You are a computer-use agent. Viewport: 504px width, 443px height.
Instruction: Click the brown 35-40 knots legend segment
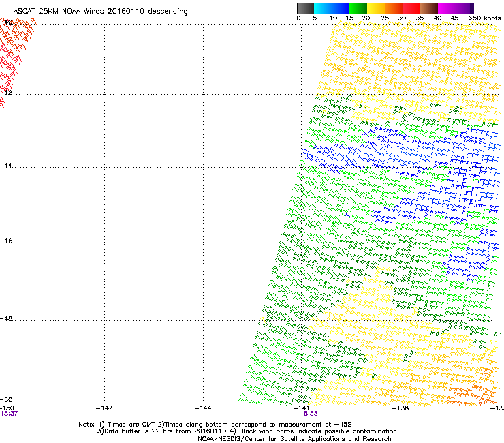[x=429, y=8]
